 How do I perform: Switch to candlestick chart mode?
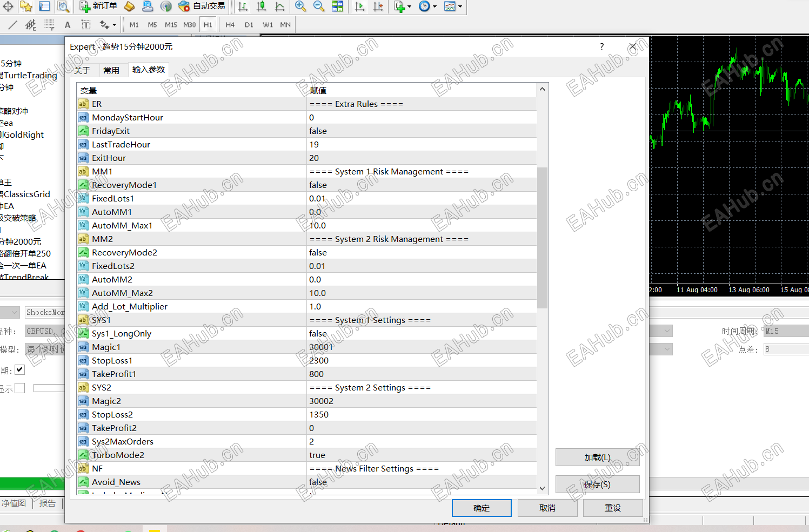click(x=261, y=6)
